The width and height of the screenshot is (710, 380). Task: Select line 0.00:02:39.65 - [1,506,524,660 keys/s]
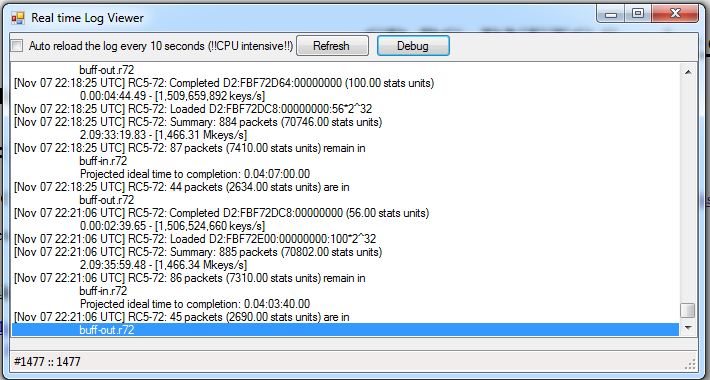(345, 226)
